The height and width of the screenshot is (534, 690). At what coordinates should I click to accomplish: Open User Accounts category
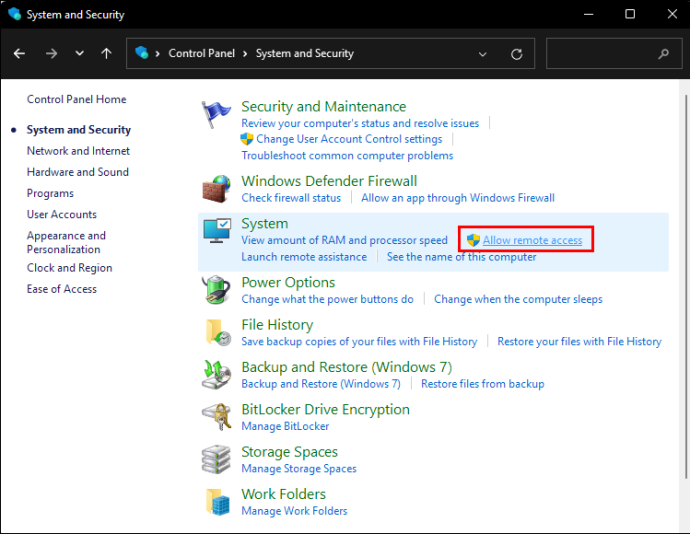tap(62, 214)
